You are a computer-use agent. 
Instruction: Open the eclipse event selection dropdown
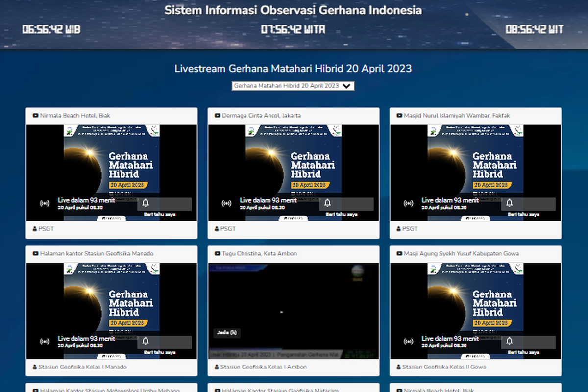tap(293, 86)
